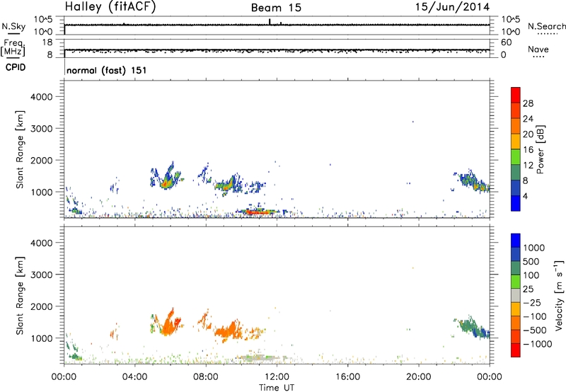Click the 'Nave' legend label

tap(538, 50)
